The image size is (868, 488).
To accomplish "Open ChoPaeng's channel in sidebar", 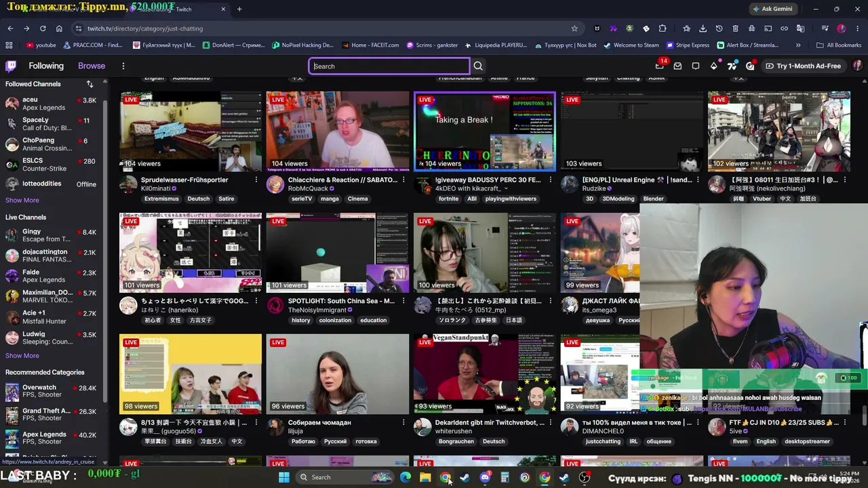I will point(51,144).
